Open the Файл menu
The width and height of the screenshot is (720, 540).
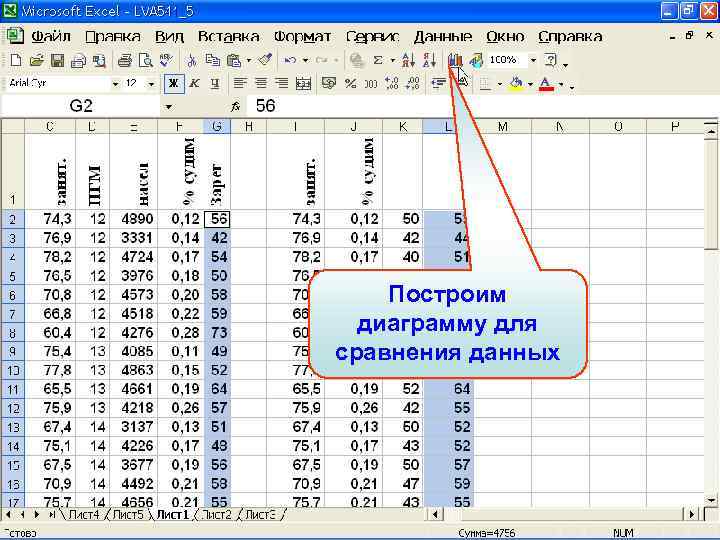tap(51, 36)
